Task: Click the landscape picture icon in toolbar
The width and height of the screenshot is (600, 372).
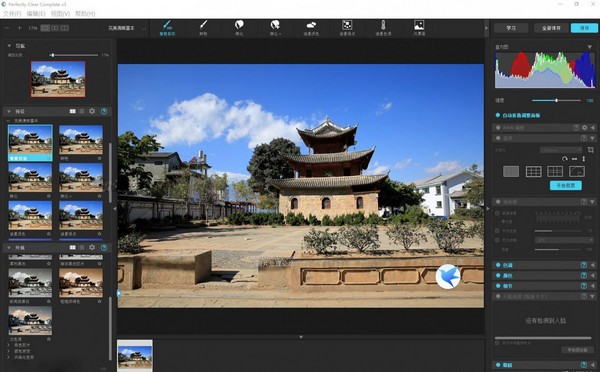Action: (419, 25)
